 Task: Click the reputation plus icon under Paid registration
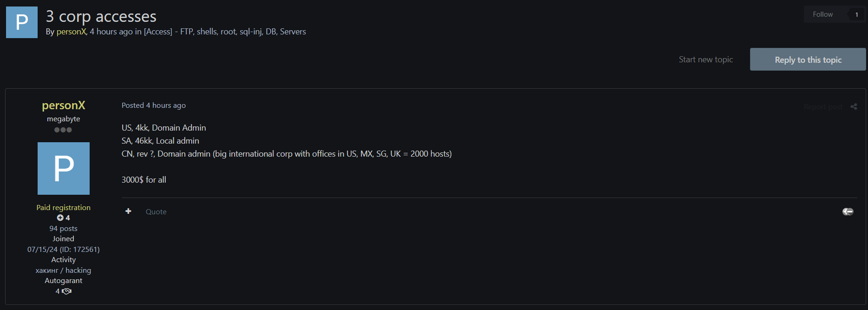[60, 218]
